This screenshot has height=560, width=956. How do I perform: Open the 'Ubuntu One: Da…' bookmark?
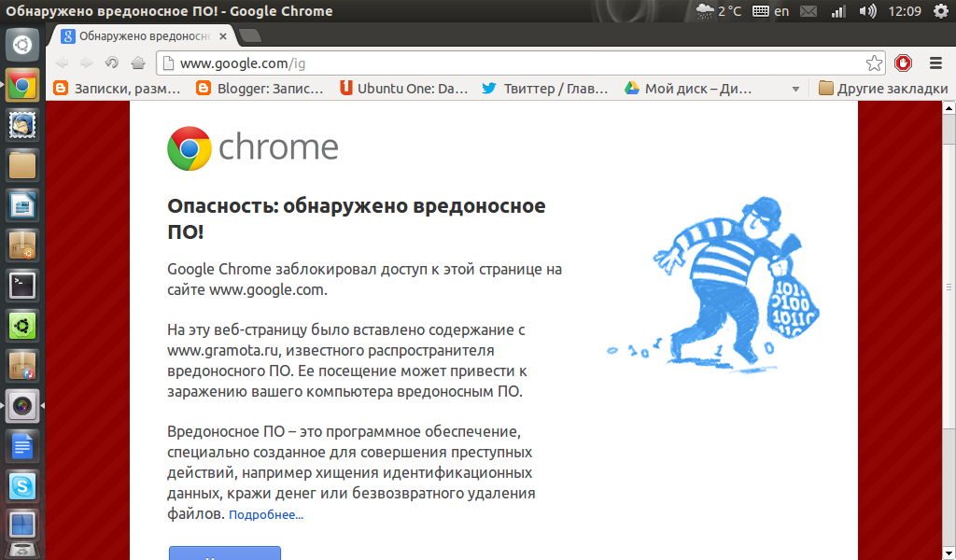[404, 89]
